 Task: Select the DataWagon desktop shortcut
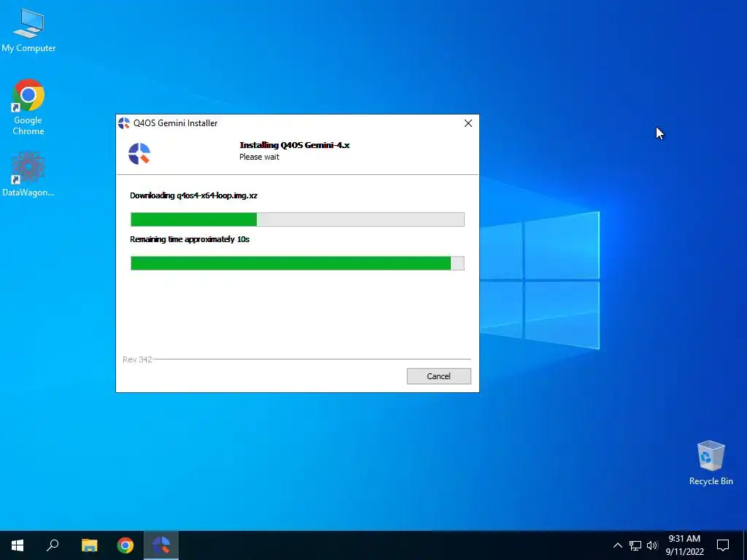click(28, 174)
